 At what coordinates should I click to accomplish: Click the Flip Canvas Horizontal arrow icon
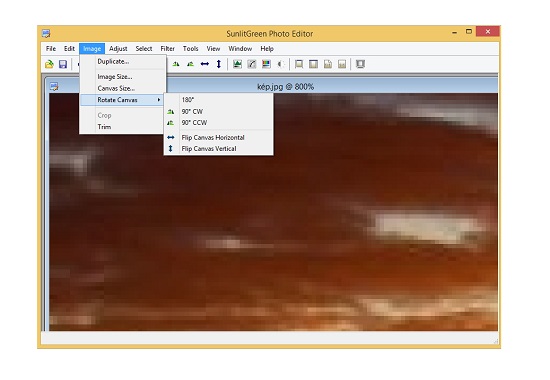point(170,137)
